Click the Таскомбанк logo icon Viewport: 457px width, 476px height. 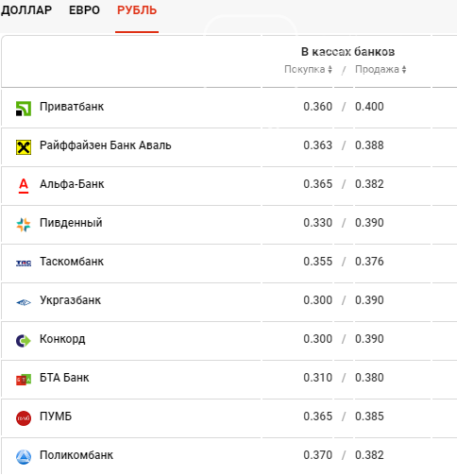pyautogui.click(x=24, y=263)
